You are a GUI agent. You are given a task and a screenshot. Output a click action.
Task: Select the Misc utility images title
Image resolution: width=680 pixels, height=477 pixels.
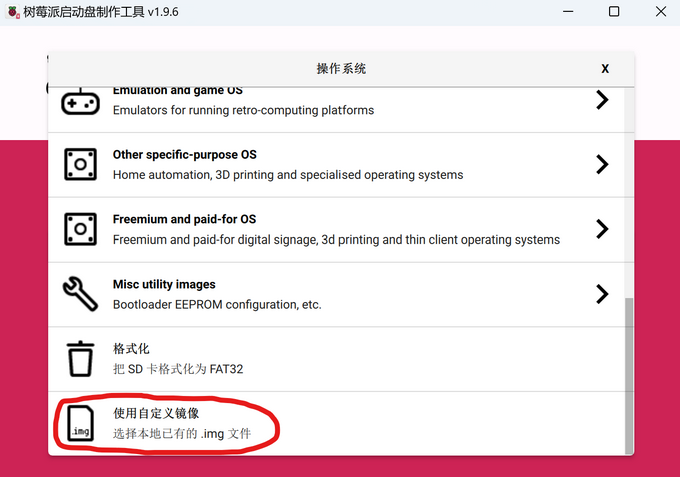point(164,284)
